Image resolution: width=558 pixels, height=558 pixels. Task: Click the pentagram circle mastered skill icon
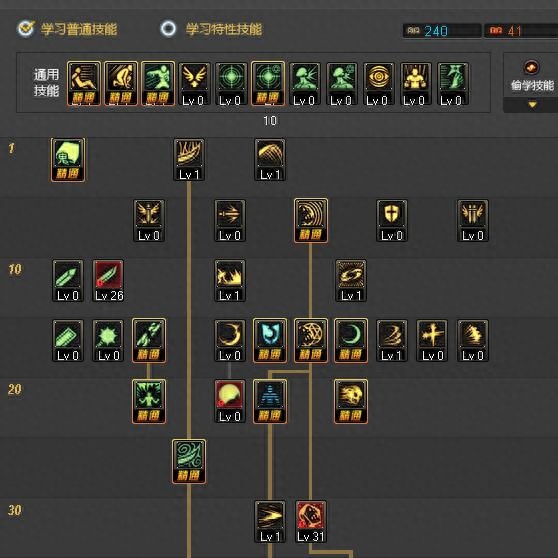click(x=311, y=341)
